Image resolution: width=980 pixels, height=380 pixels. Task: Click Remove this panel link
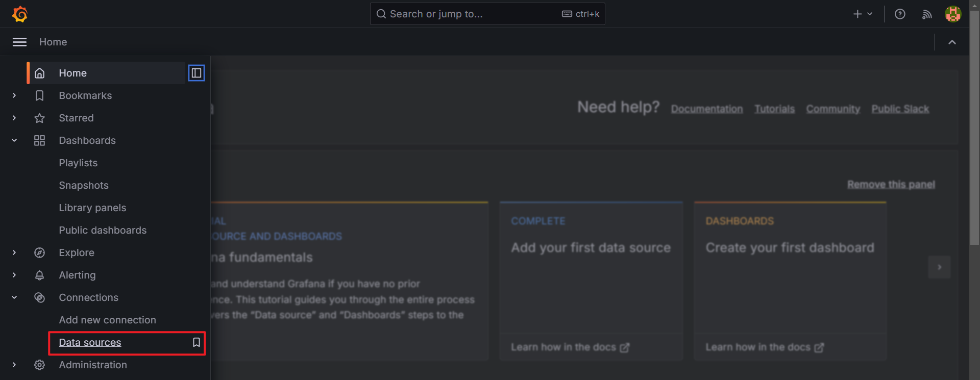(x=891, y=184)
